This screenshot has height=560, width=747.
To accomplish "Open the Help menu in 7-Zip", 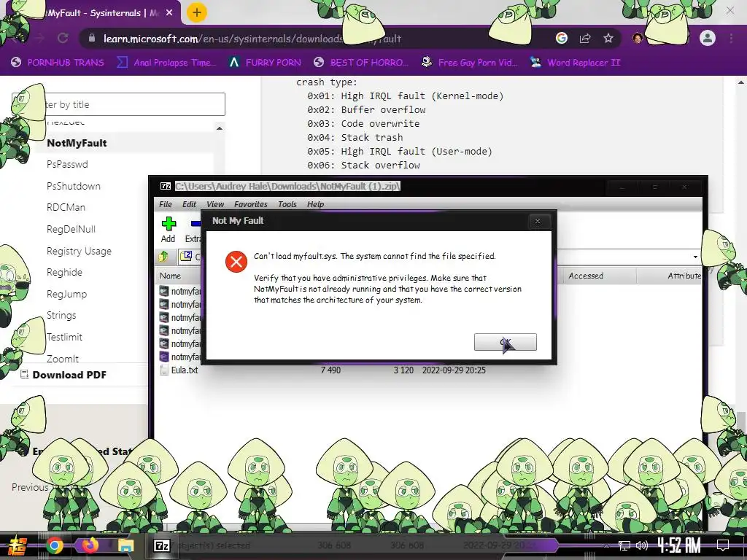I will [x=315, y=204].
